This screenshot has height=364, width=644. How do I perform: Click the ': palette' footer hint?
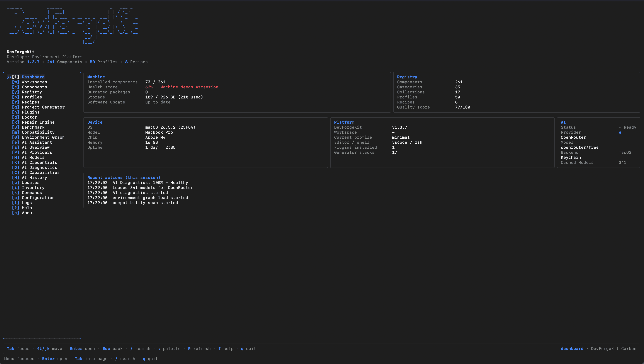(169, 349)
